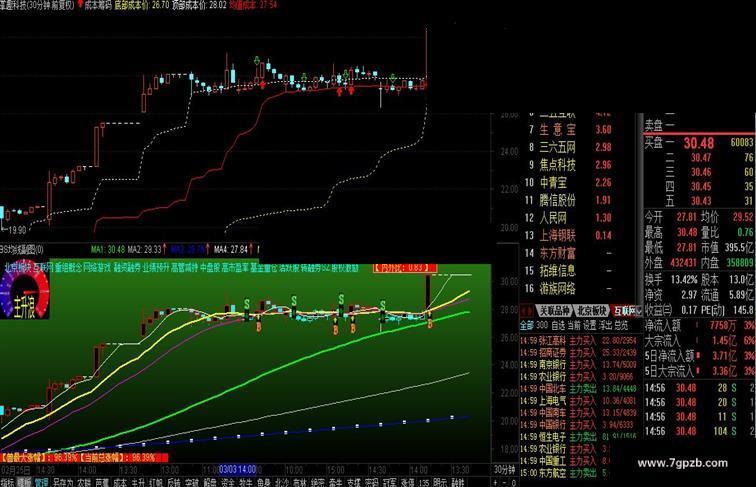Click the 上海电气 主力买入 entry

pos(579,401)
